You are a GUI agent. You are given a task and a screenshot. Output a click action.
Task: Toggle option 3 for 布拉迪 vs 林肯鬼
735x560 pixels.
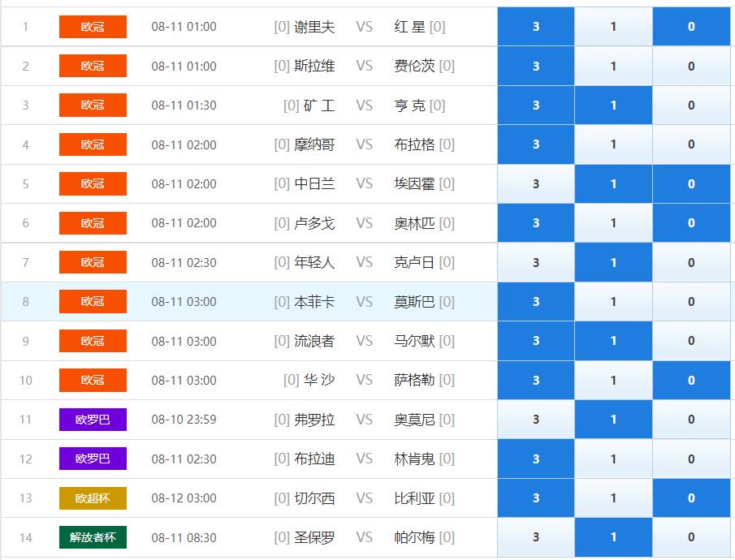[536, 459]
